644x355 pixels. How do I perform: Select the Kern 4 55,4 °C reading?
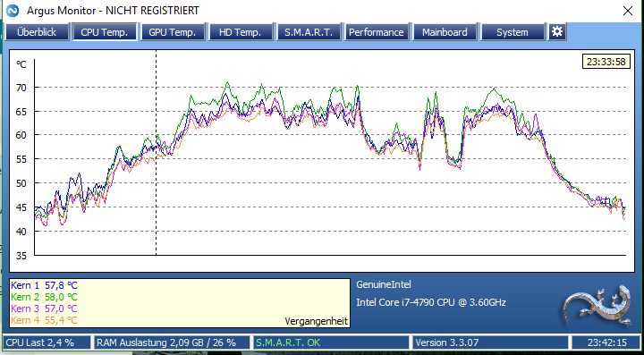coord(44,320)
